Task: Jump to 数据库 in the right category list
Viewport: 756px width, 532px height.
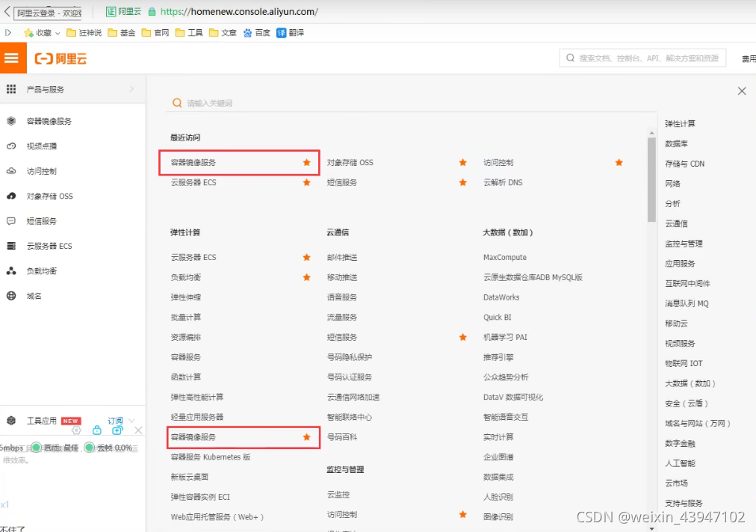Action: pyautogui.click(x=676, y=143)
